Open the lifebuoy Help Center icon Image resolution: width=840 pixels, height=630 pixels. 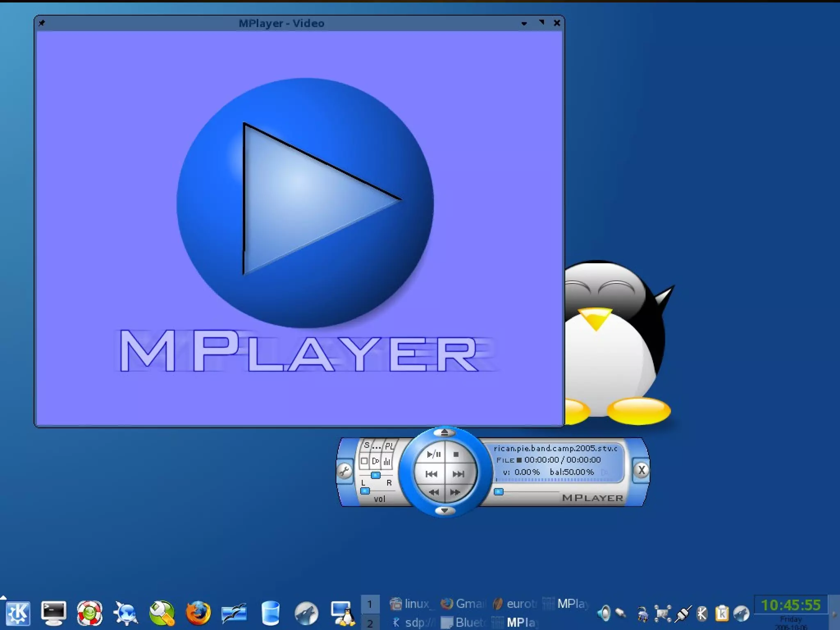(89, 613)
